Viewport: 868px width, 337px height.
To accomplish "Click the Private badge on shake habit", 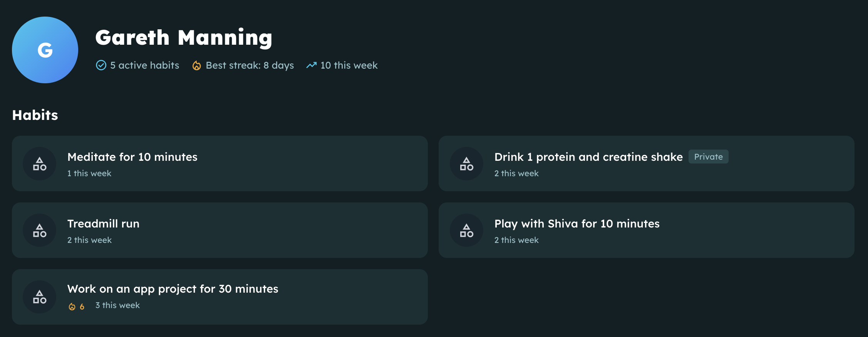I will click(x=708, y=157).
